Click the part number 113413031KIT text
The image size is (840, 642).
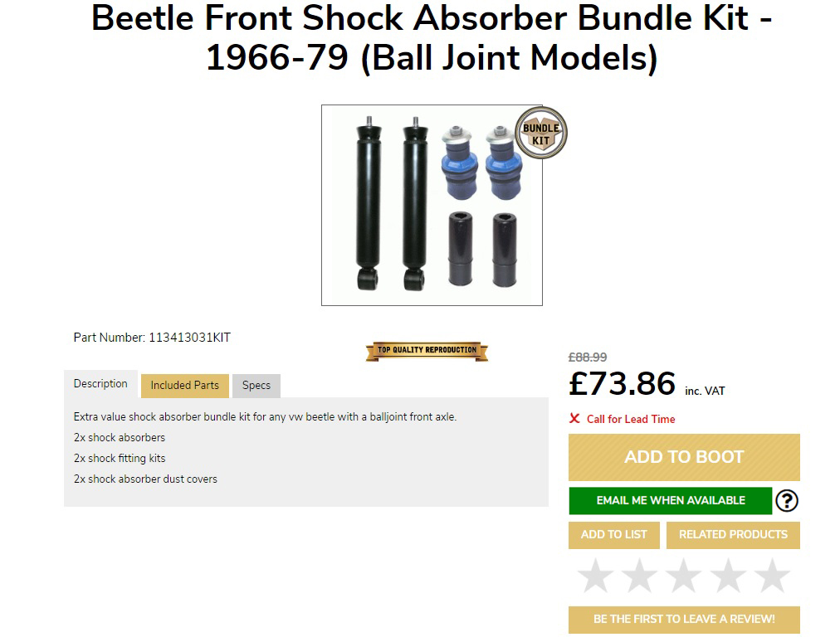pyautogui.click(x=189, y=338)
